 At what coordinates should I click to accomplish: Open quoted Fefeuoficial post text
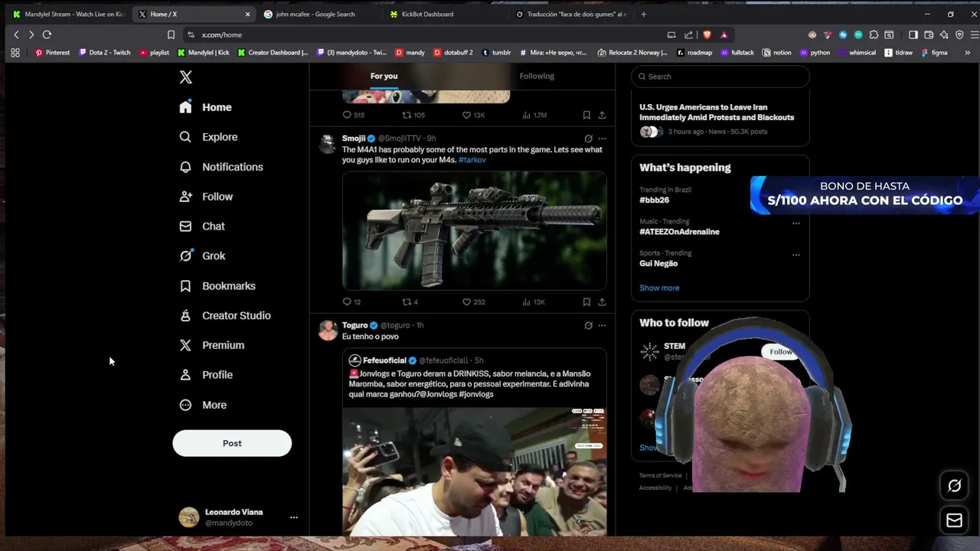(x=469, y=383)
